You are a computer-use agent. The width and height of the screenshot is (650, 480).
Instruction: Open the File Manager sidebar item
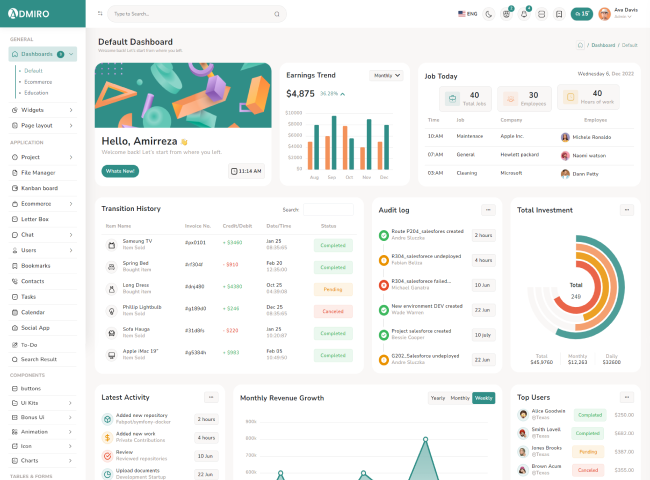[x=38, y=173]
